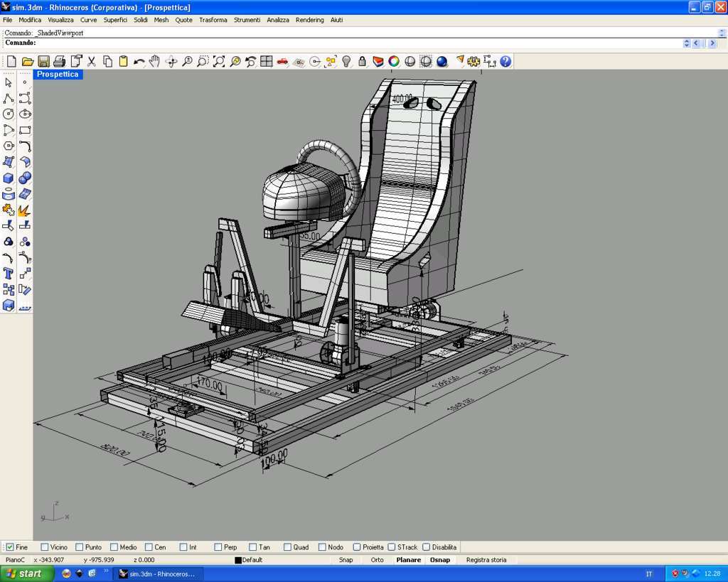Screen dimensions: 728x582
Task: Enable the Proietta checkbox
Action: pyautogui.click(x=357, y=547)
